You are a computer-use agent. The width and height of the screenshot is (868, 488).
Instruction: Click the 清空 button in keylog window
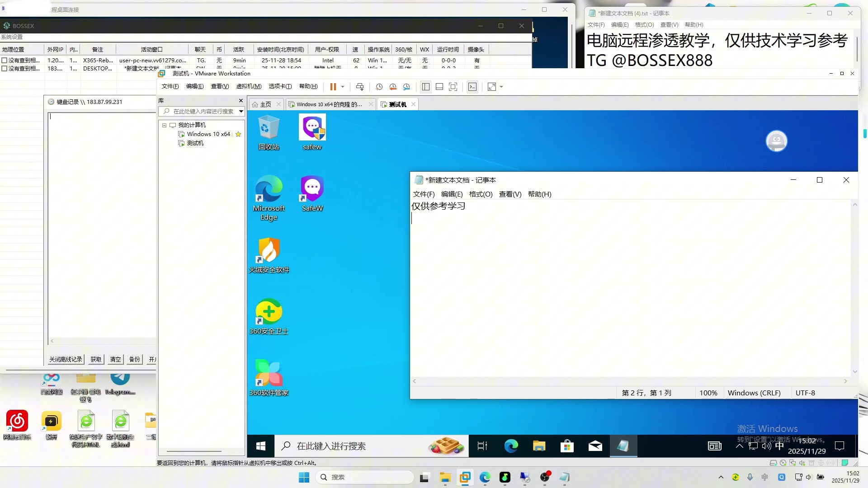[115, 359]
